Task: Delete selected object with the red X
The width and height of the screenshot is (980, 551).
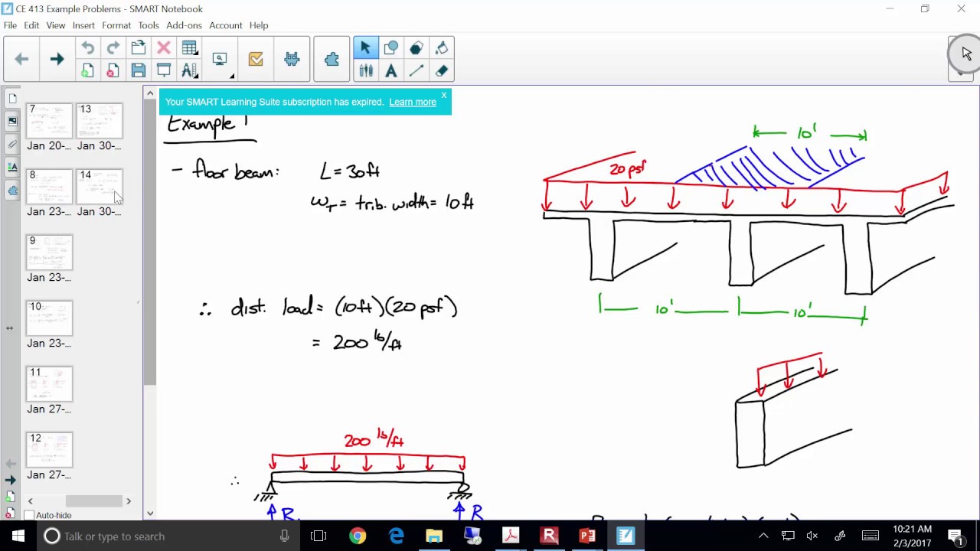Action: pyautogui.click(x=164, y=48)
